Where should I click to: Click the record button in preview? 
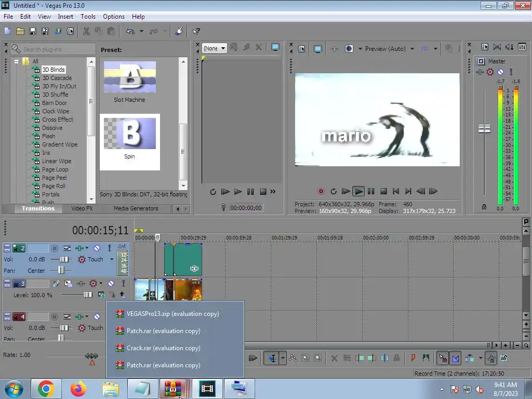click(321, 191)
